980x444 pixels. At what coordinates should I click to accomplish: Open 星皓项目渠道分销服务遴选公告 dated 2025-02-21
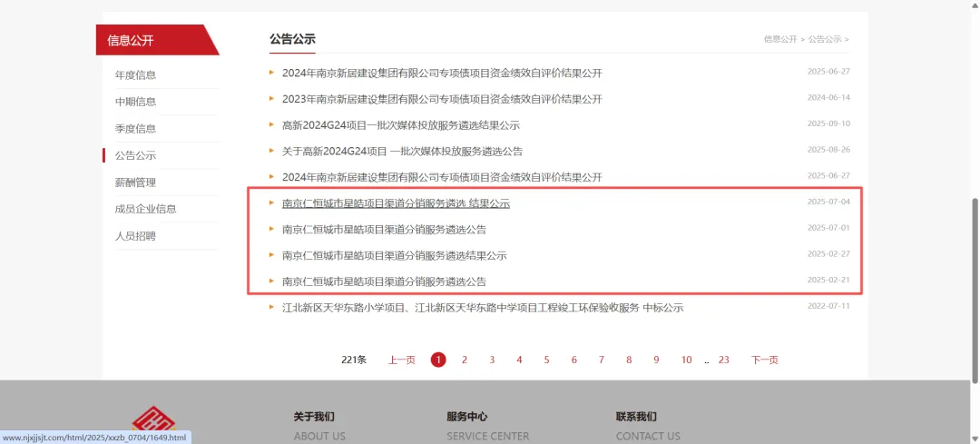coord(384,282)
